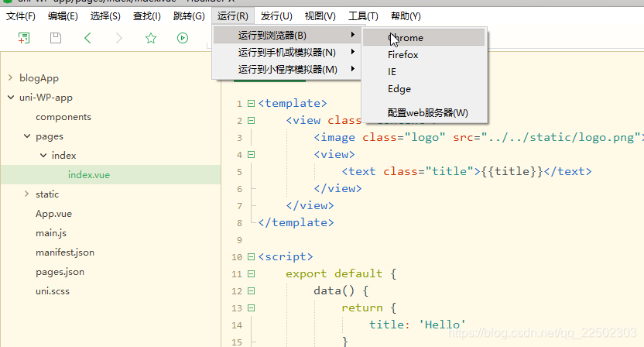Viewport: 644px width, 347px height.
Task: Open 运行到手机或模拟器 submenu
Action: click(286, 52)
